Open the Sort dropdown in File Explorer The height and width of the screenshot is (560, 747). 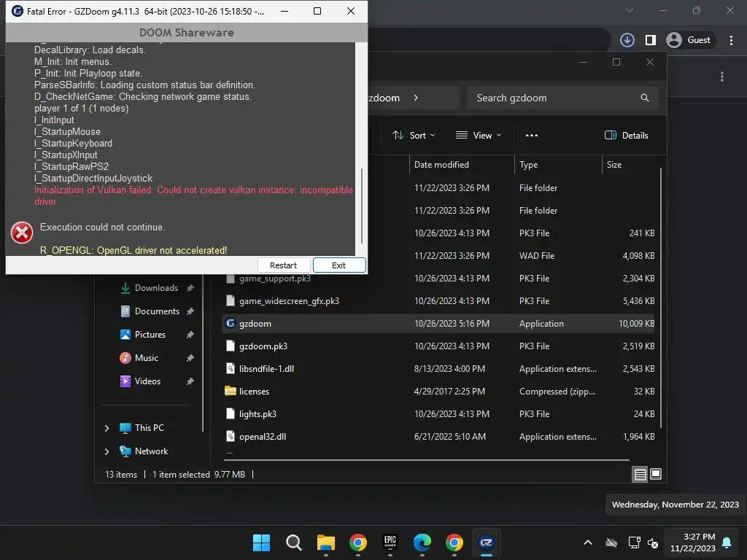pyautogui.click(x=414, y=135)
